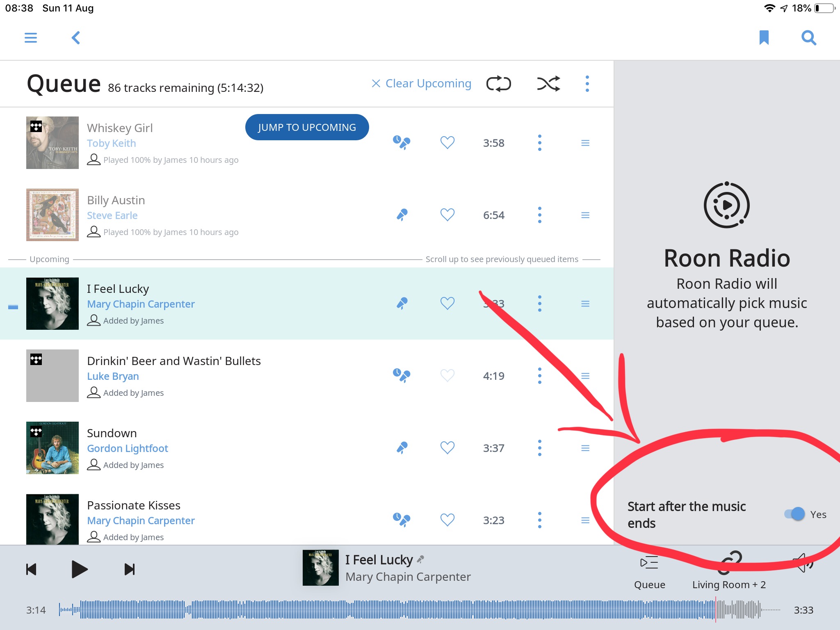Click the Passionate Kisses reorder handle

click(585, 520)
